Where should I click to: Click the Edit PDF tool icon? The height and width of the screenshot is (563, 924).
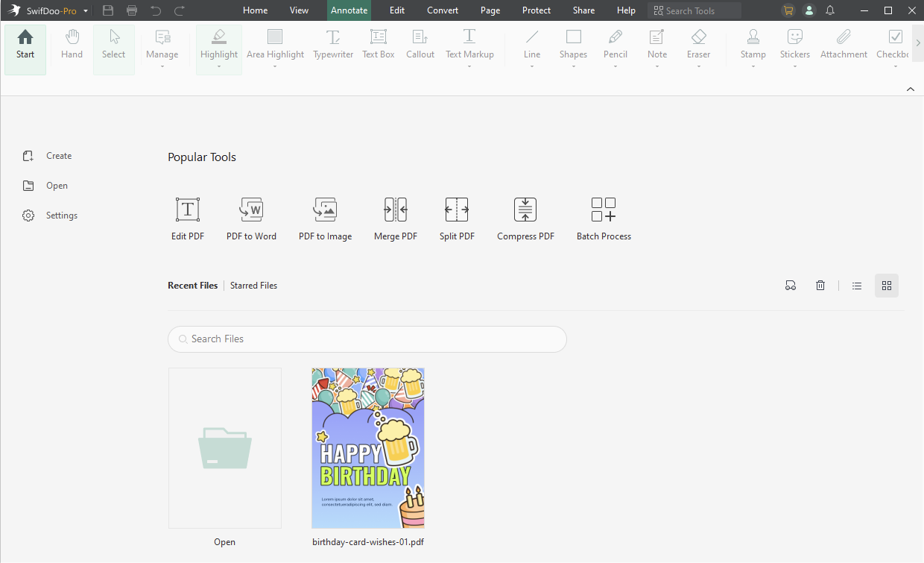(x=188, y=210)
